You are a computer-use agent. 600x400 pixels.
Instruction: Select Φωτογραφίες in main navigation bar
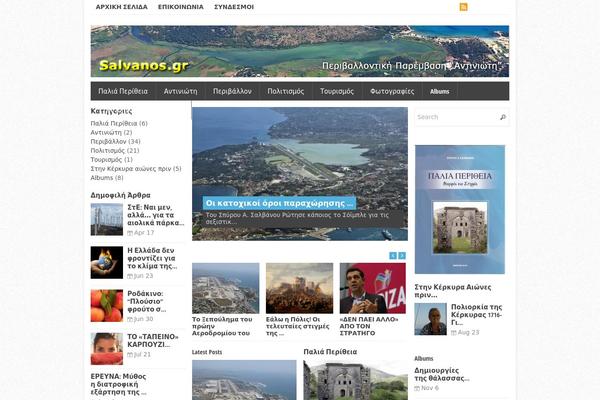pyautogui.click(x=392, y=91)
